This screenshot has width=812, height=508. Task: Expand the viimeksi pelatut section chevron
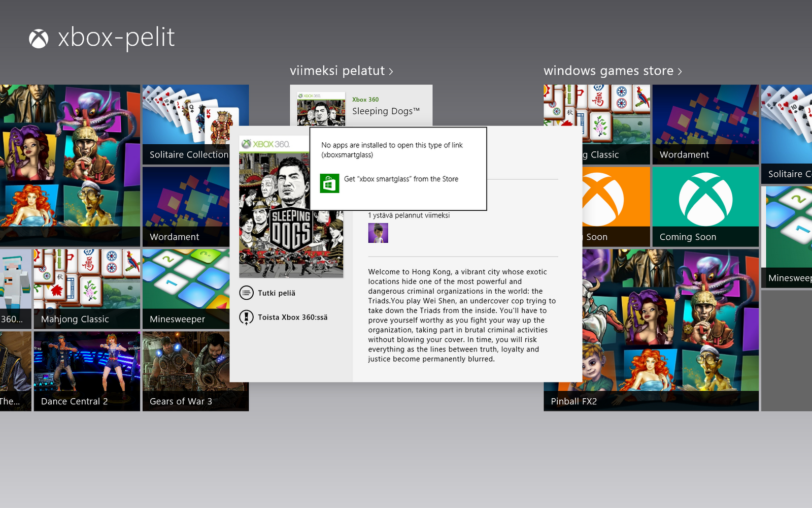click(x=391, y=72)
